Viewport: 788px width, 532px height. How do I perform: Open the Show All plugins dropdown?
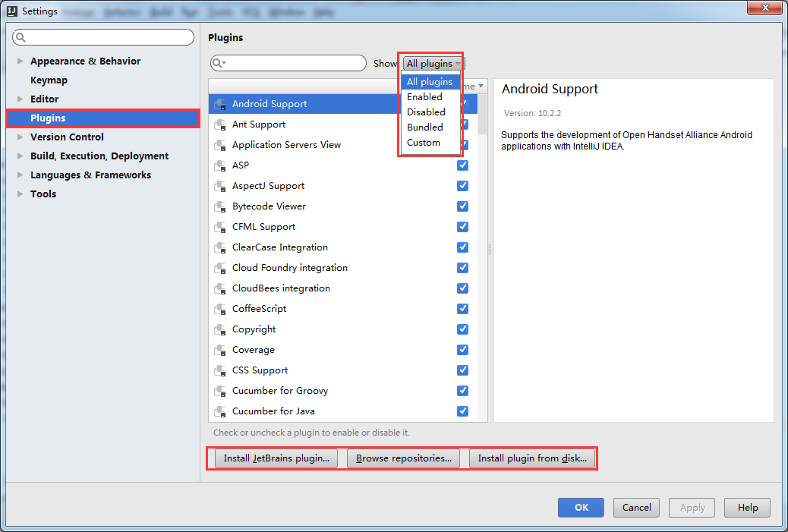coord(433,64)
